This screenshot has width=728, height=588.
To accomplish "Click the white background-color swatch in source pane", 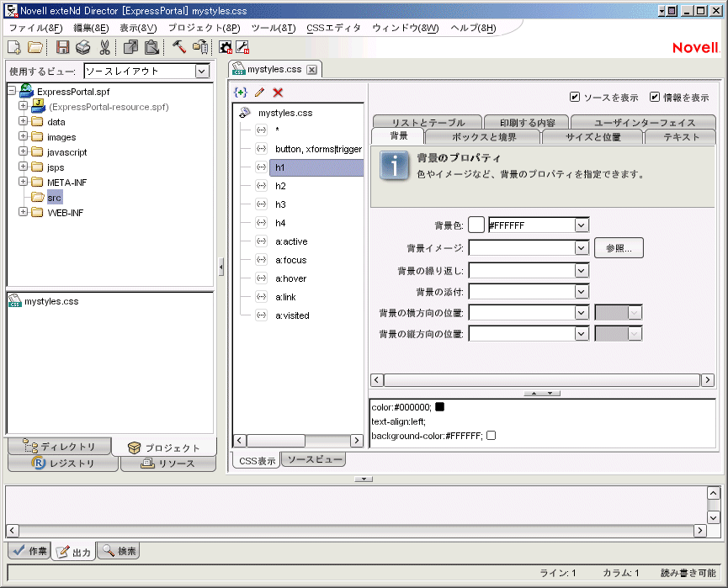I will 492,435.
